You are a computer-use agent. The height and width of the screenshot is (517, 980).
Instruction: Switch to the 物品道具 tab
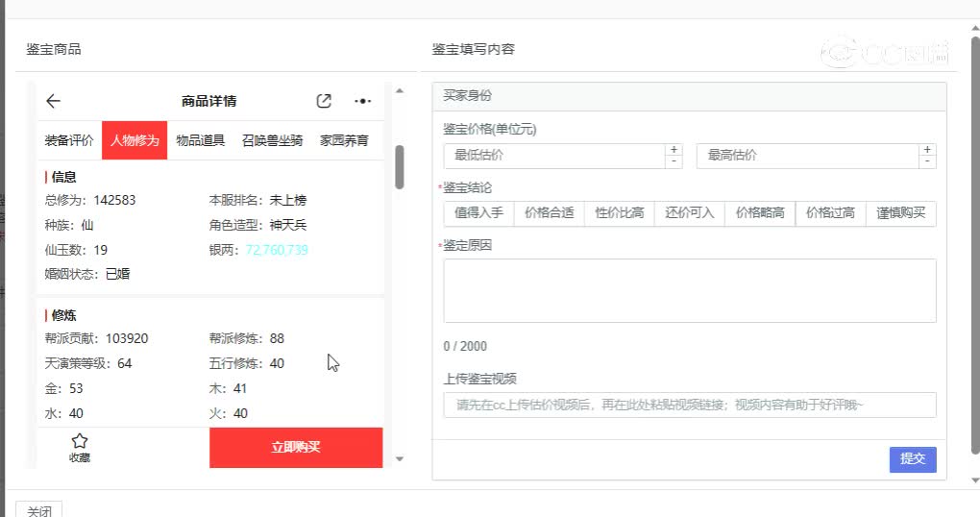point(200,140)
